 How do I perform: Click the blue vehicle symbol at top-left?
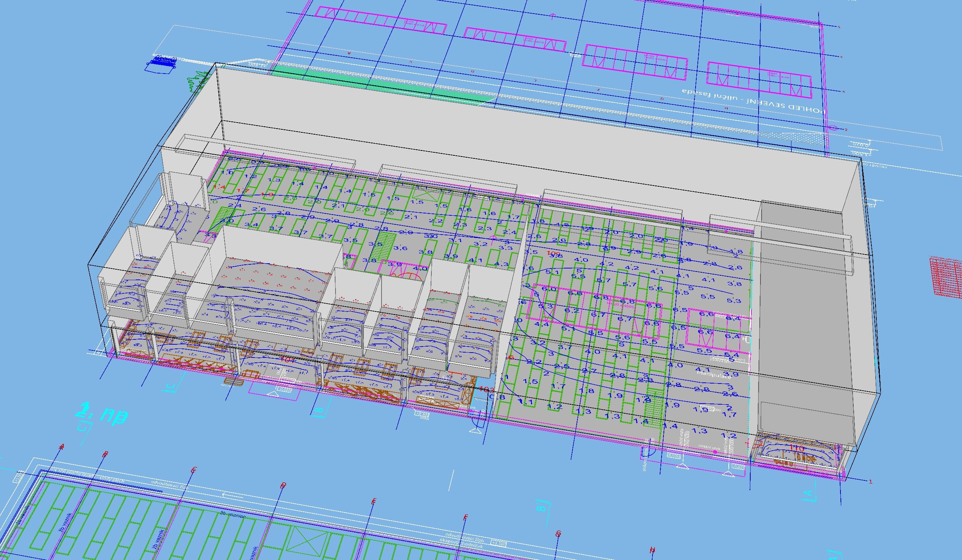pos(162,64)
